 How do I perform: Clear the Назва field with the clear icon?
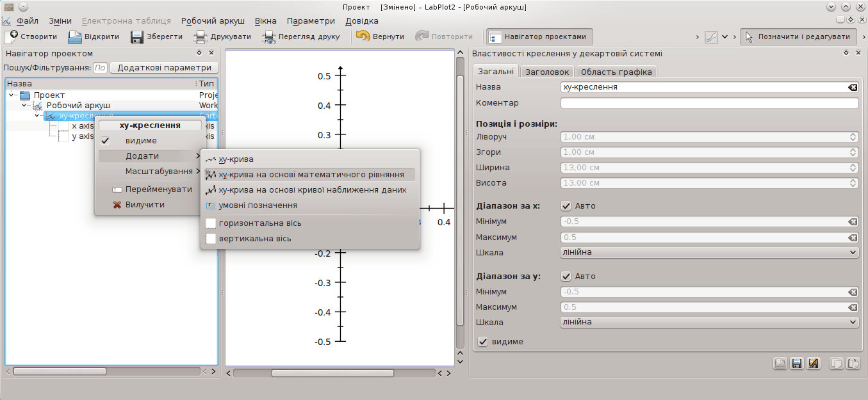[x=852, y=88]
